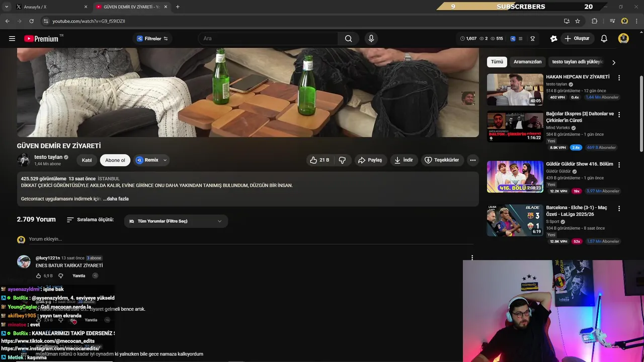Open Bağcılar Ekspres [3] video thumbnail

515,127
